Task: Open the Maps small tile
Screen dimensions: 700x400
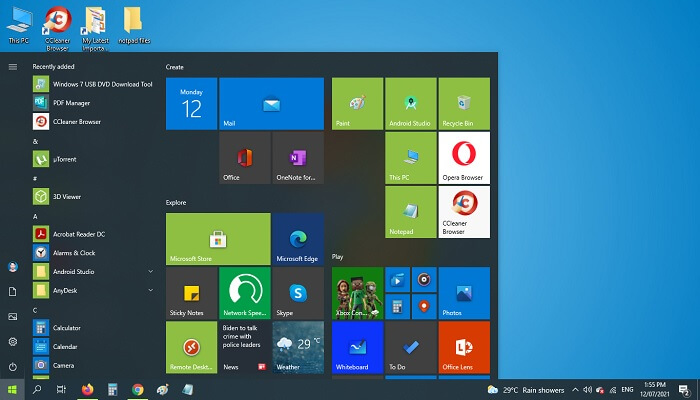Action: (x=424, y=307)
